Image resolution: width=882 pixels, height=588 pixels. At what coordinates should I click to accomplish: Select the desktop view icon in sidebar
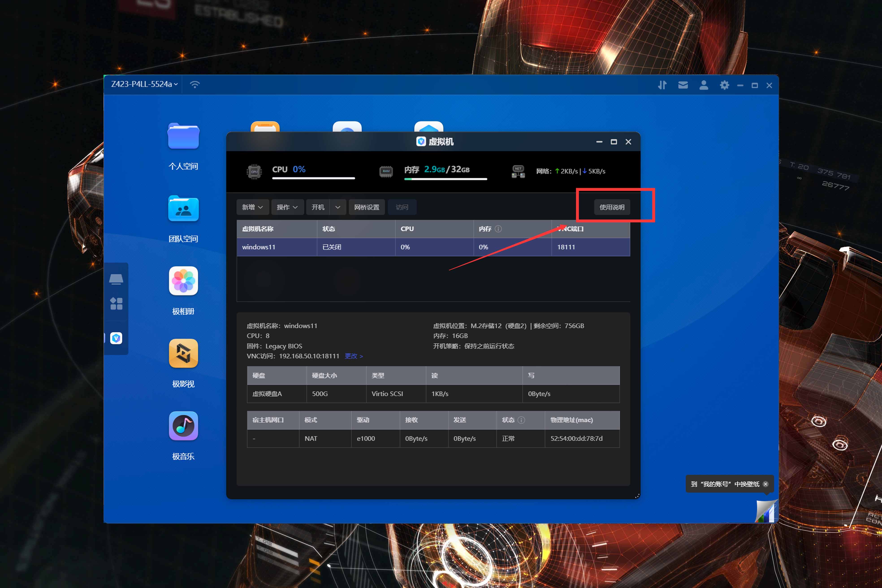point(116,279)
